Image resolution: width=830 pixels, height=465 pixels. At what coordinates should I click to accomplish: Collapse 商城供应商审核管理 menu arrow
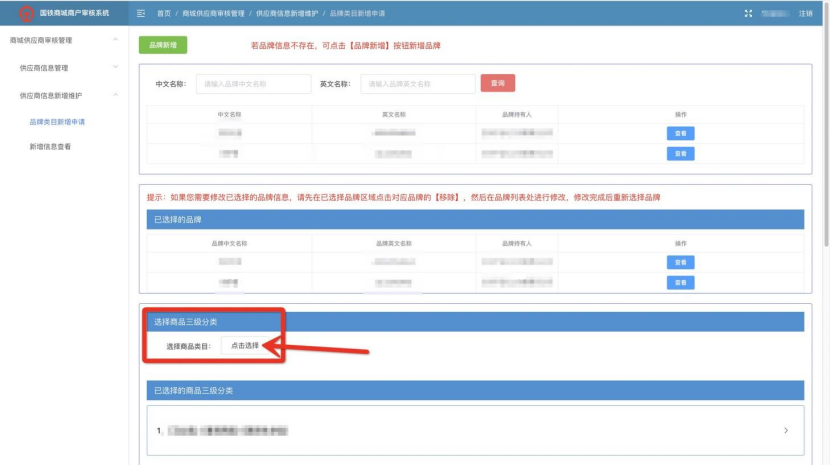click(x=115, y=40)
